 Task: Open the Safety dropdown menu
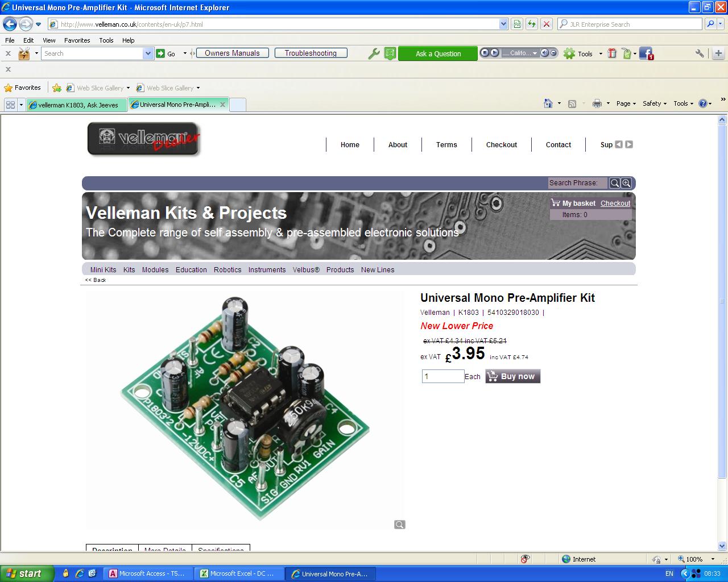point(654,103)
